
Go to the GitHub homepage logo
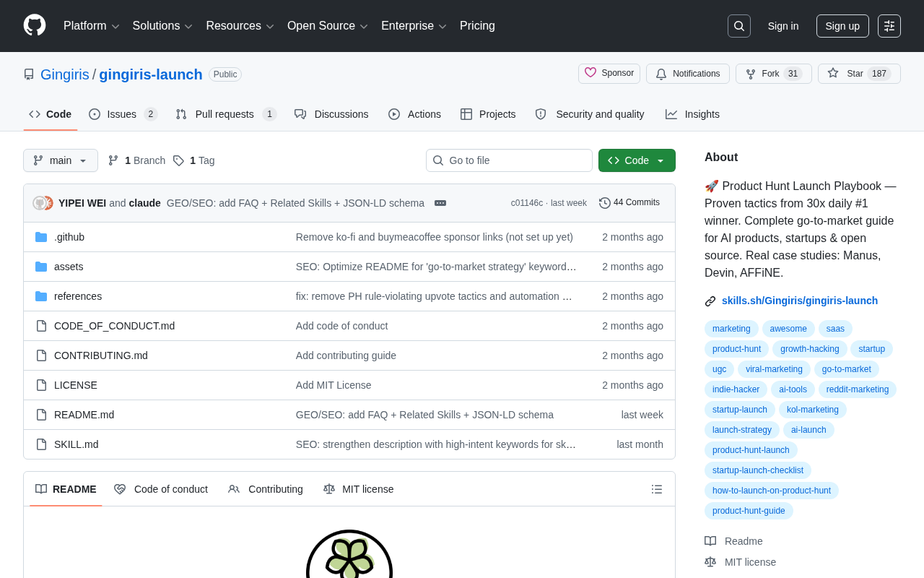coord(35,25)
